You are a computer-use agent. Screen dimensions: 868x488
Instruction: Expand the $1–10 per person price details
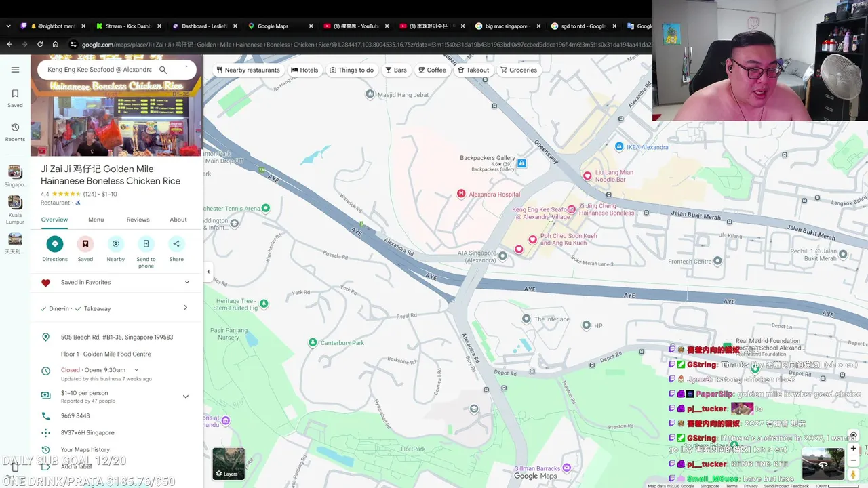(x=186, y=396)
